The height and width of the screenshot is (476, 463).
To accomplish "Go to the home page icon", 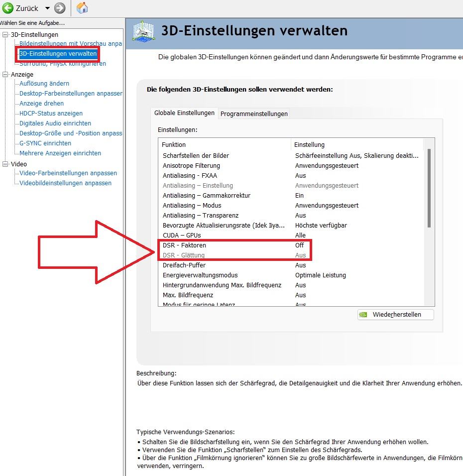I will 82,7.
